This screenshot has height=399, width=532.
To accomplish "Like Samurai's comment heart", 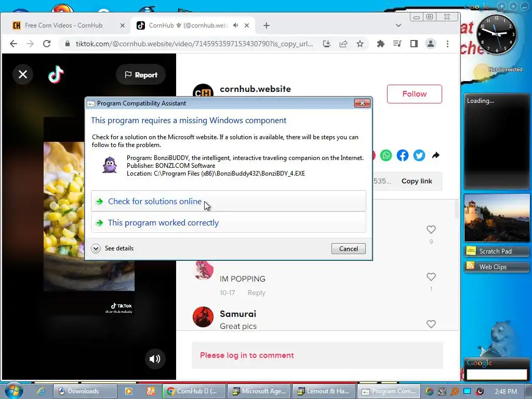I will point(431,324).
